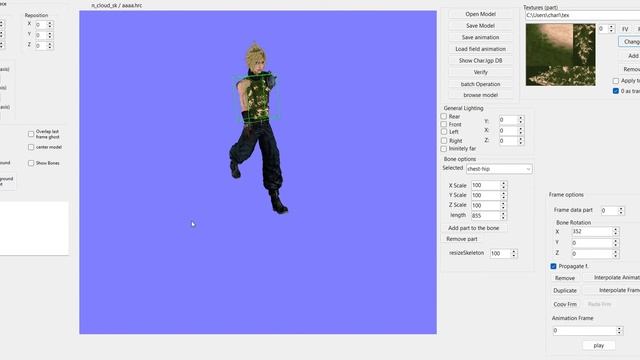Click Frame data part field

609,211
